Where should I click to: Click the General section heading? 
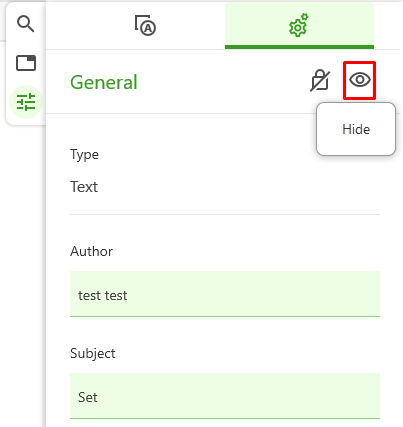coord(104,82)
